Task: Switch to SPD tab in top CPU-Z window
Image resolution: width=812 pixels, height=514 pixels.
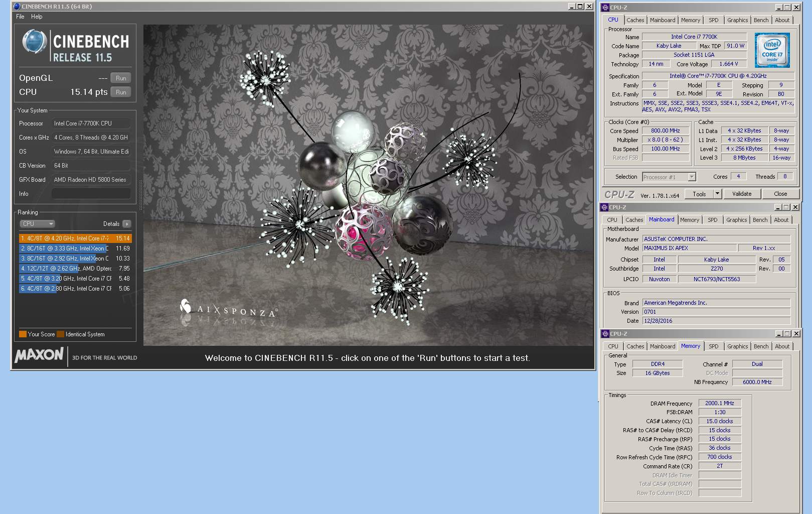Action: pos(714,20)
